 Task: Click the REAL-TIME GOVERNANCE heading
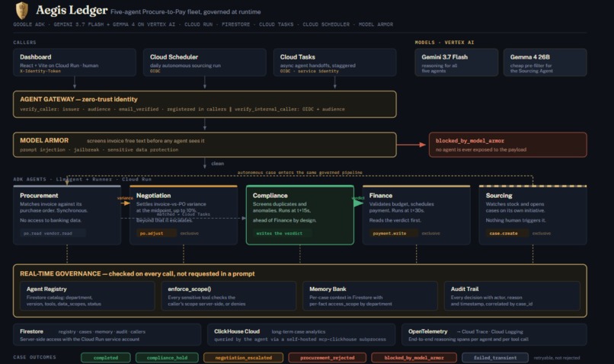point(137,273)
